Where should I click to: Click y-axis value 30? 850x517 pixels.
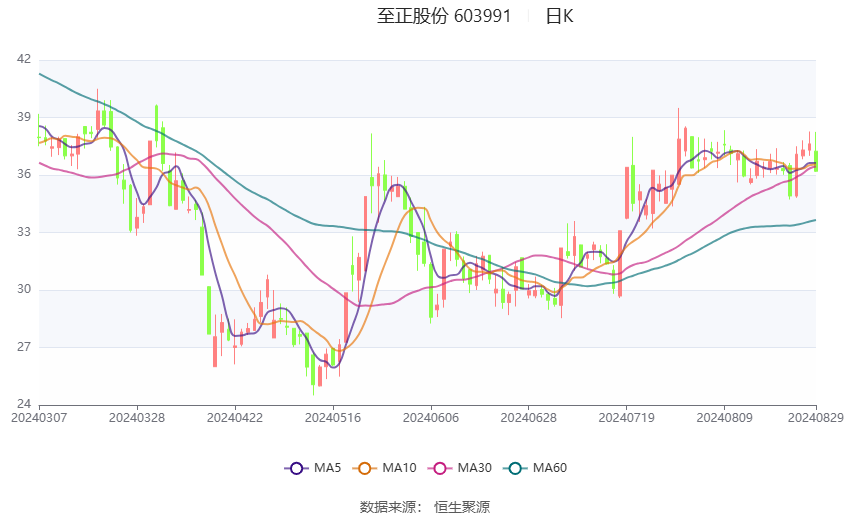24,289
